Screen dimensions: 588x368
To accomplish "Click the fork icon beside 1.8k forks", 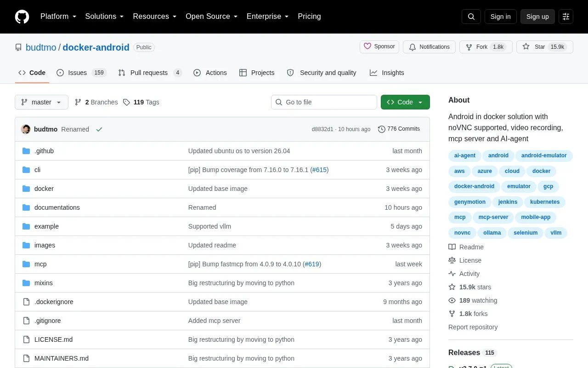I will click(x=452, y=314).
